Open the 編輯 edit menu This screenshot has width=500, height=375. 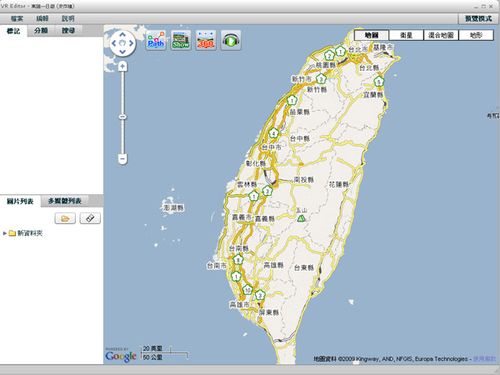(x=42, y=19)
